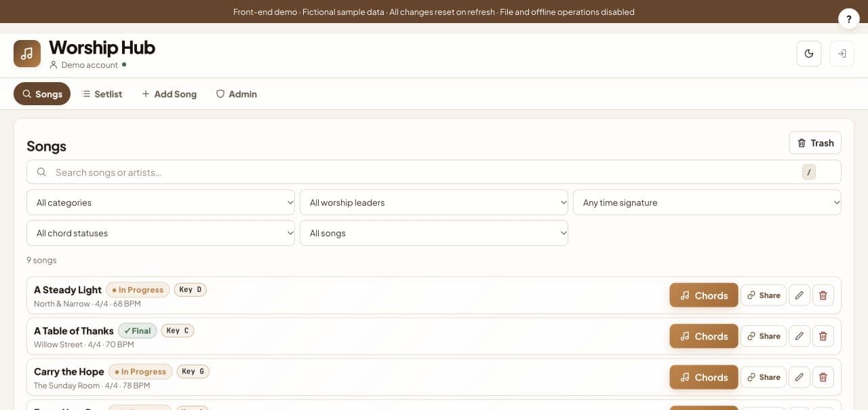Screen dimensions: 868x410
Task: Click the Carry the Hope song title
Action: [x=69, y=371]
